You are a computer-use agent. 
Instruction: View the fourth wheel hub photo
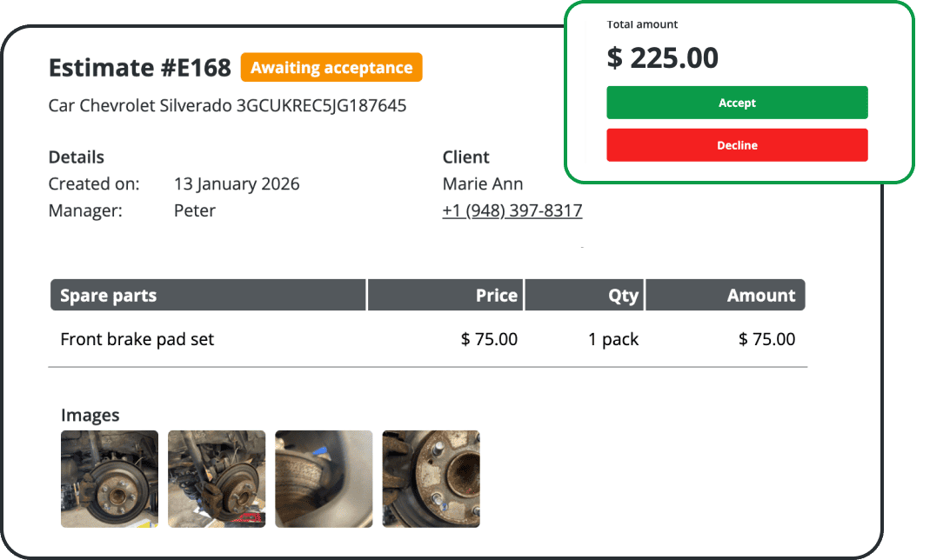point(430,478)
